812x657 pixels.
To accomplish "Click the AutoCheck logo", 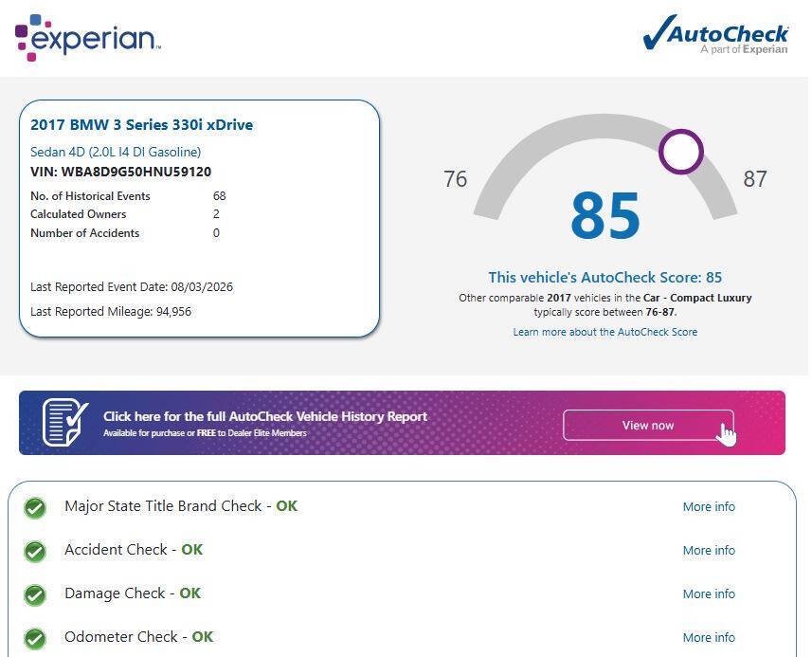I will click(715, 34).
